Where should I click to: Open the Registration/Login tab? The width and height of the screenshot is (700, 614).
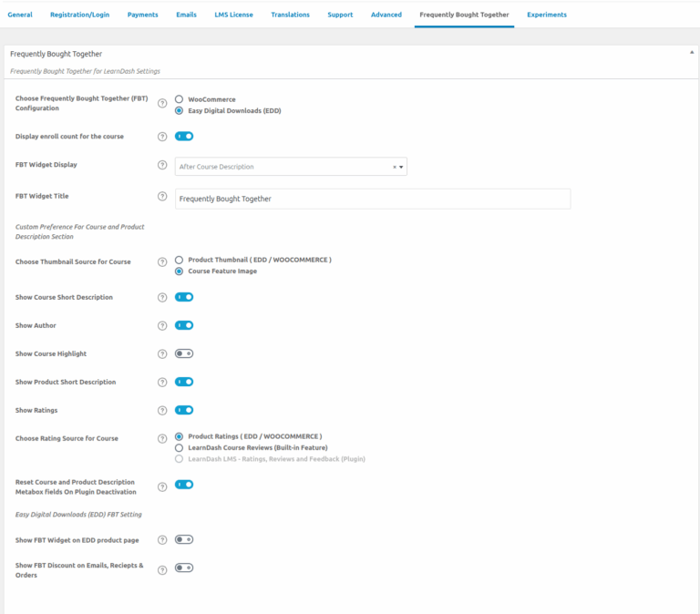pos(80,15)
